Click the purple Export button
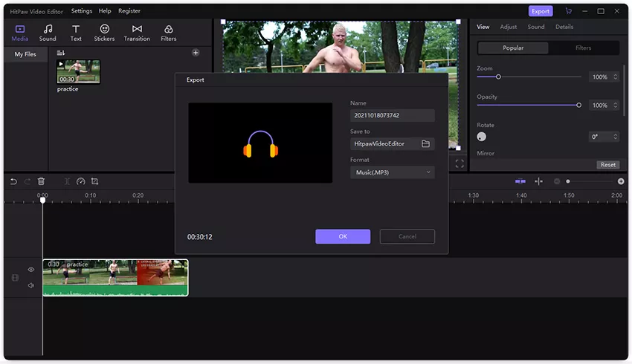Viewport: 632px width, 364px height. pyautogui.click(x=541, y=11)
